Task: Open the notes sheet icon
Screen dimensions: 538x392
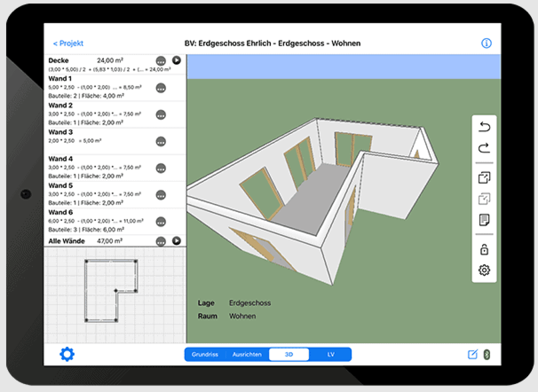Action: (x=484, y=220)
